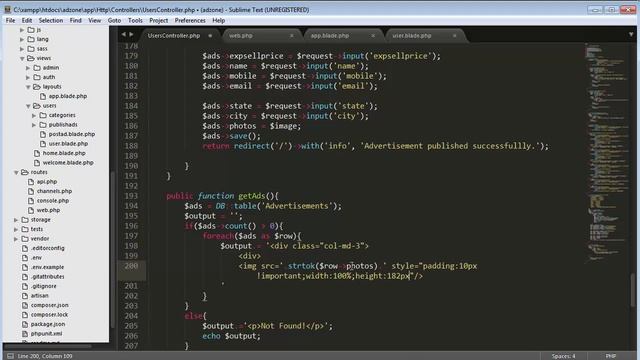
Task: Open user.blade.php in the sidebar
Action: click(68, 144)
